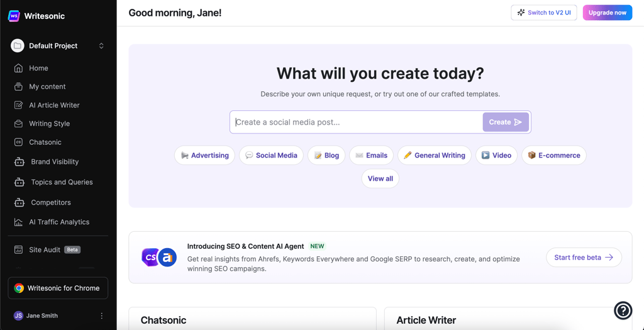Click the Brand Visibility robot icon
Viewport: 644px width, 330px height.
(19, 162)
